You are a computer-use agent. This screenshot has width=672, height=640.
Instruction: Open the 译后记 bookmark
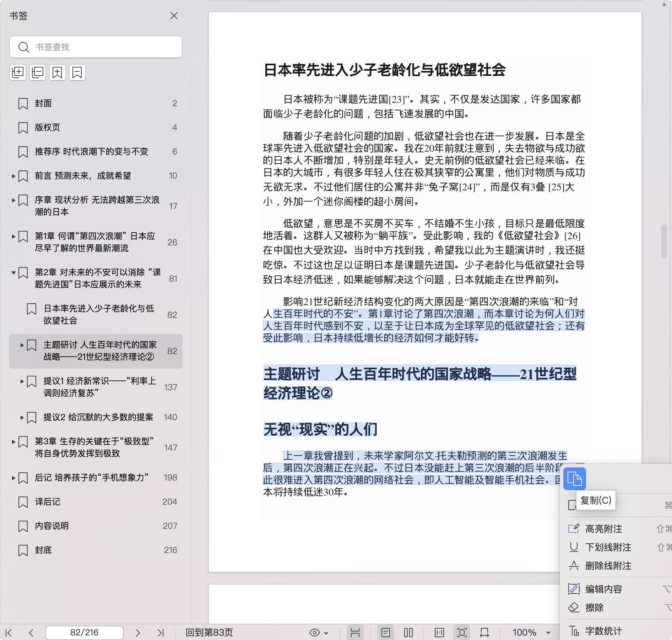coord(48,502)
